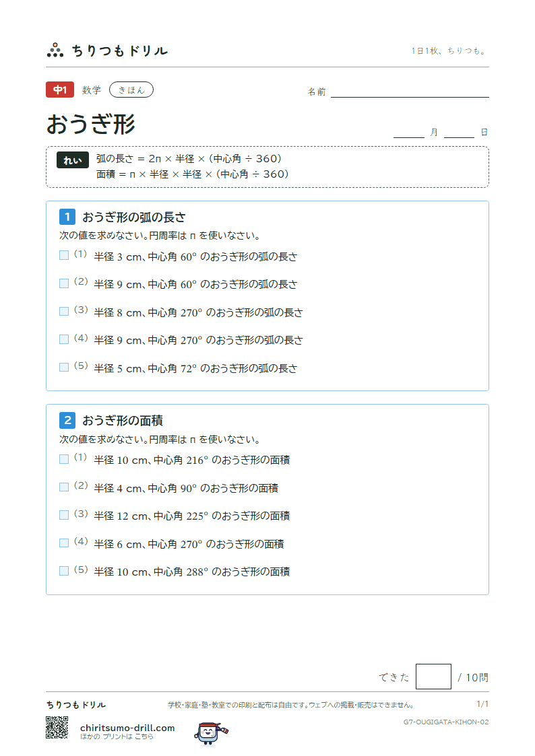Click the month blank before 月
The height and width of the screenshot is (756, 535).
click(x=408, y=133)
